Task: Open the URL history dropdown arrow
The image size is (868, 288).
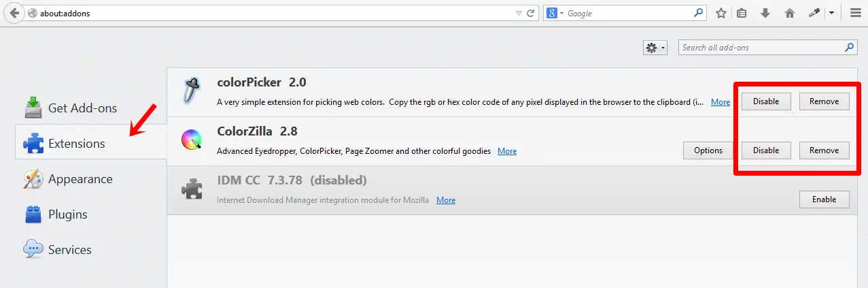Action: (x=519, y=13)
